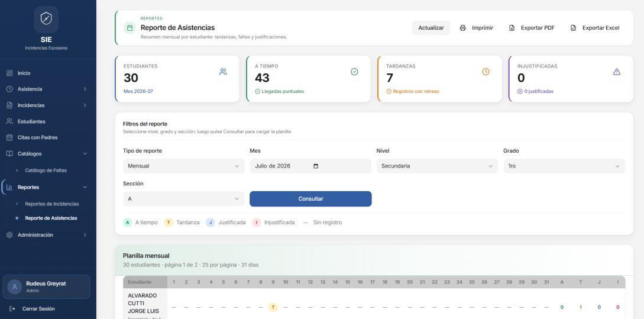Click the Mes field showing Julio de 2026
644x319 pixels.
[x=310, y=166]
